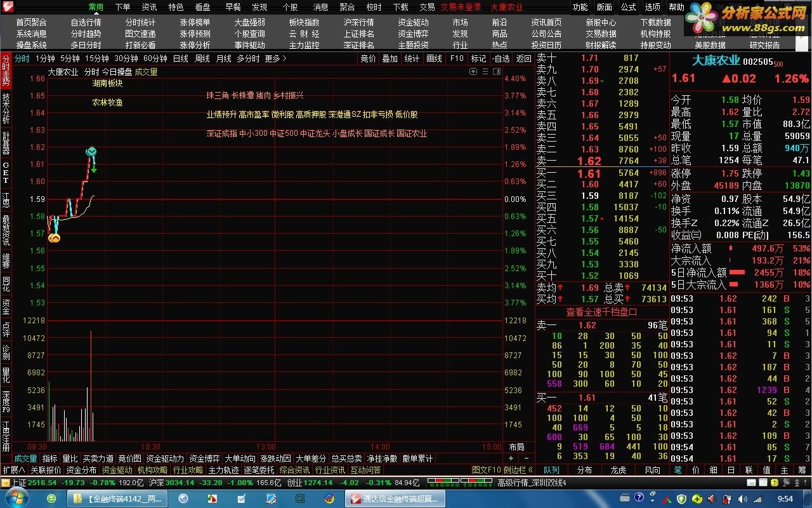The image size is (812, 508).
Task: Open the folder taskbar item 金融终端4142
Action: (x=117, y=499)
